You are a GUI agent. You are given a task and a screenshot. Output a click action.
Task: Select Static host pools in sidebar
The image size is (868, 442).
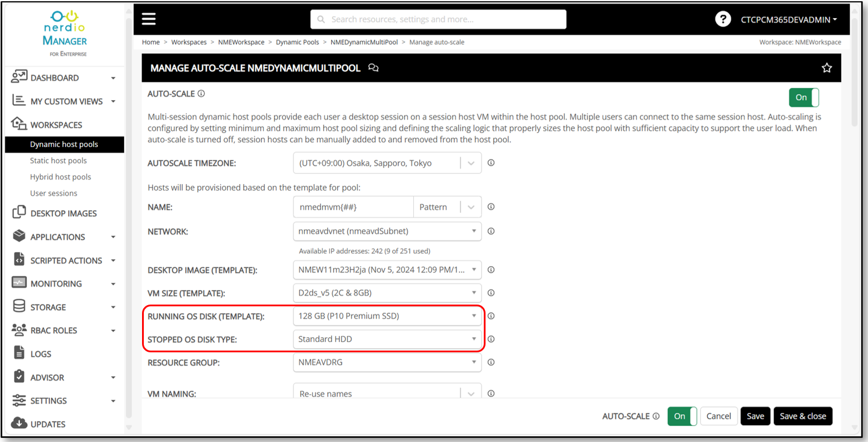coord(58,161)
